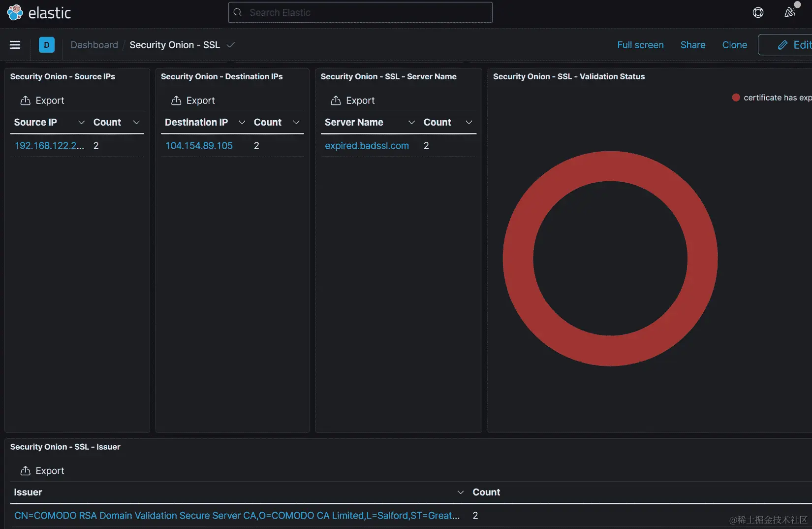
Task: Click the count value 2 in Issuer row
Action: click(475, 516)
